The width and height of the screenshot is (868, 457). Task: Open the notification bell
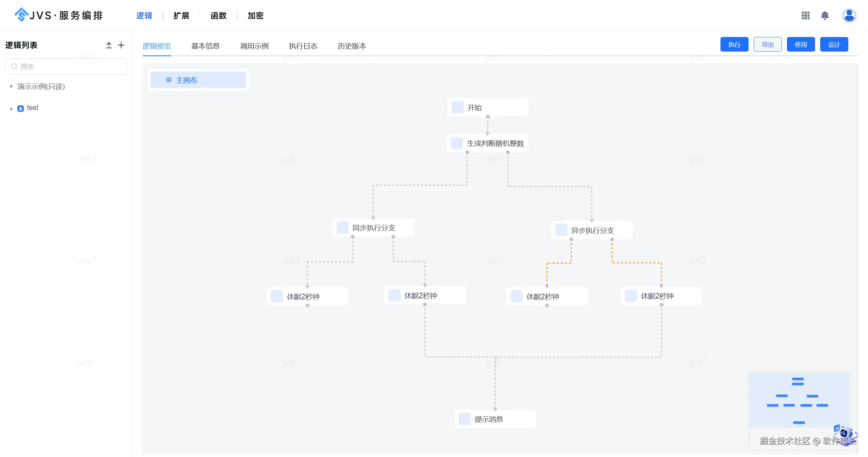click(x=825, y=16)
